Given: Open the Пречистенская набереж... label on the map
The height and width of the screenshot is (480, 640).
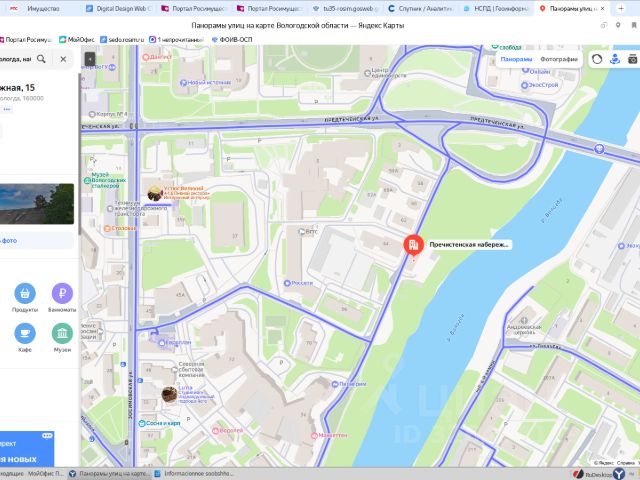Looking at the screenshot, I should pyautogui.click(x=469, y=244).
